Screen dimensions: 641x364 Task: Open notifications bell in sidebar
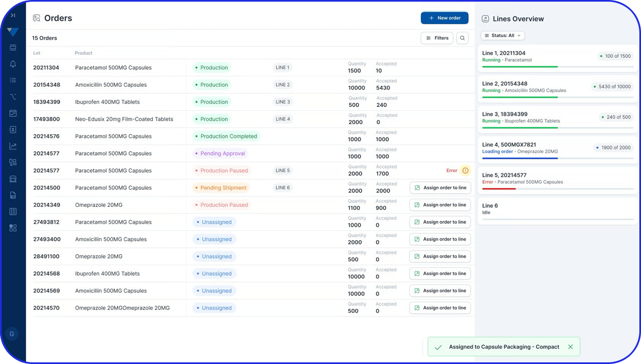point(13,64)
